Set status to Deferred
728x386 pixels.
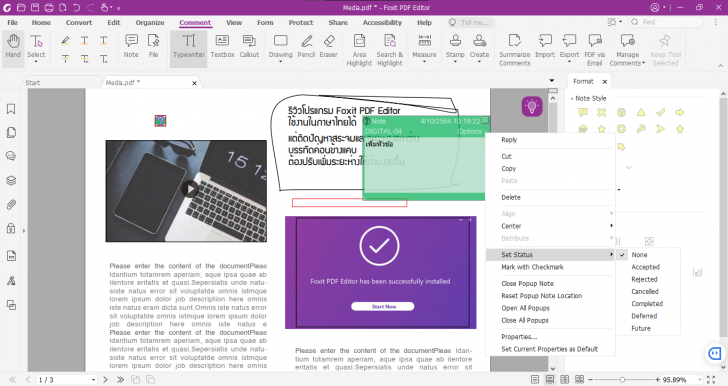(x=649, y=316)
